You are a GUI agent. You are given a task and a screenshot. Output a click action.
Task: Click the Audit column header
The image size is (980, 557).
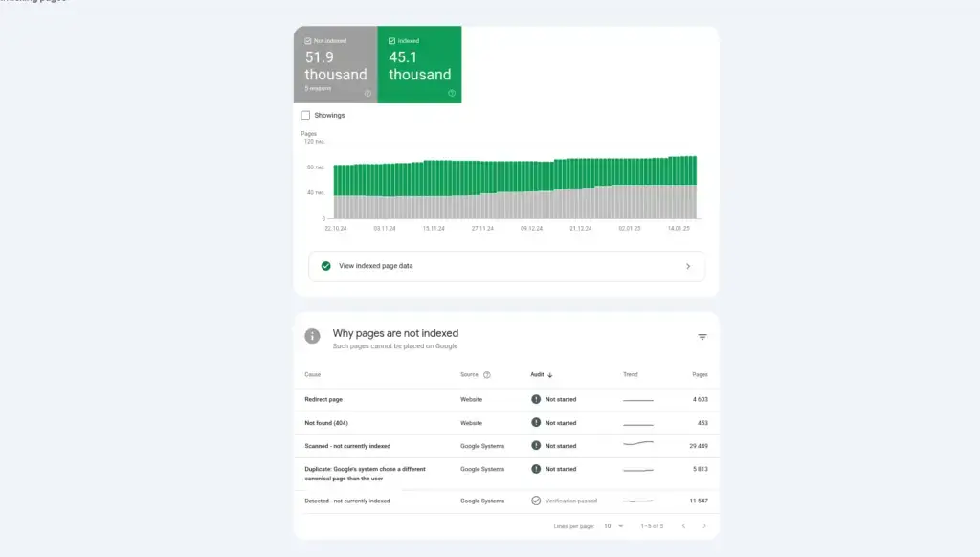tap(537, 375)
